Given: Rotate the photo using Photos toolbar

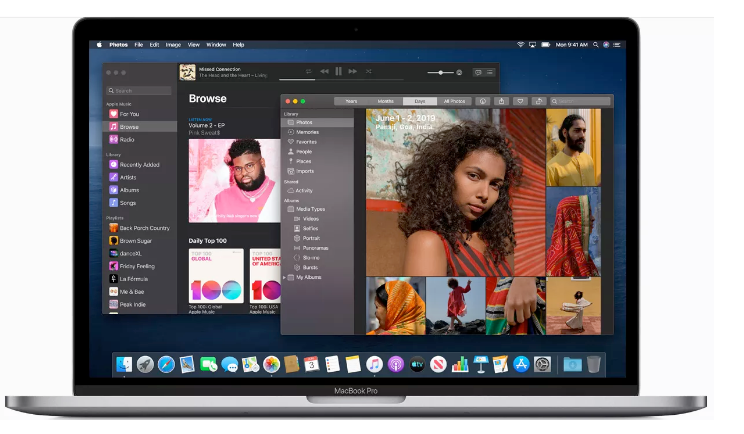Looking at the screenshot, I should click(539, 101).
